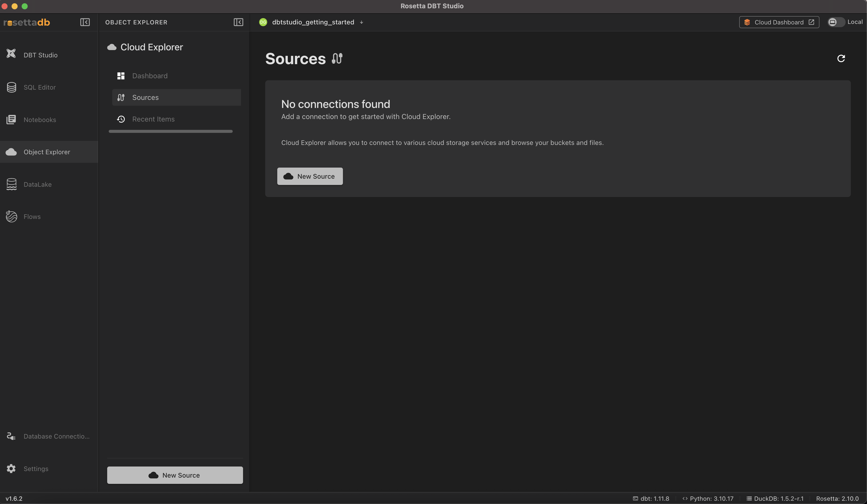Click the Python: 3.10.17 status entry
The width and height of the screenshot is (867, 504).
point(708,498)
